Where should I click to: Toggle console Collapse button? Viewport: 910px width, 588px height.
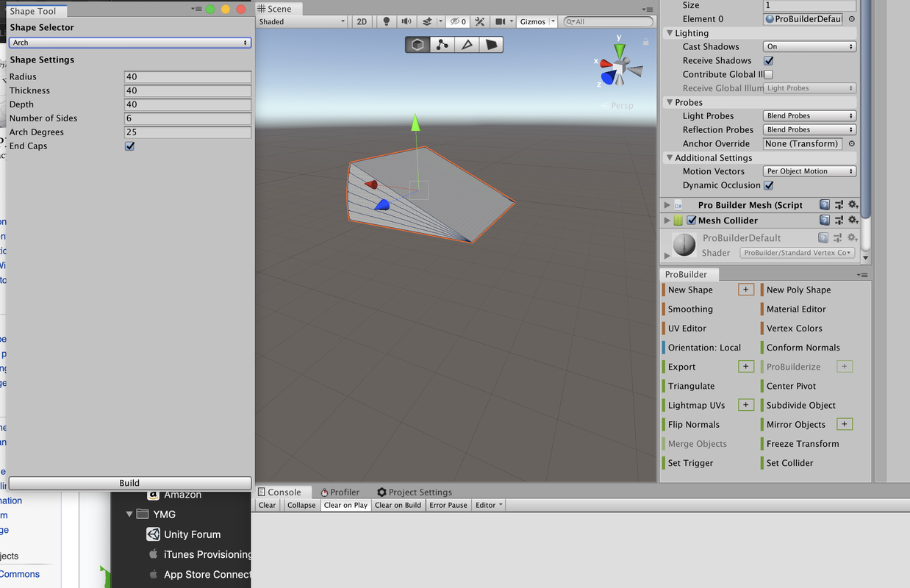point(301,505)
